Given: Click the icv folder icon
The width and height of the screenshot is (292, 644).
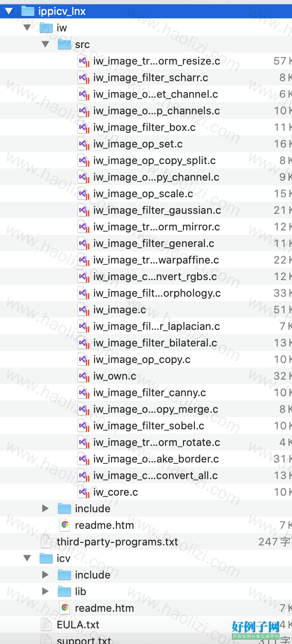Looking at the screenshot, I should (46, 558).
